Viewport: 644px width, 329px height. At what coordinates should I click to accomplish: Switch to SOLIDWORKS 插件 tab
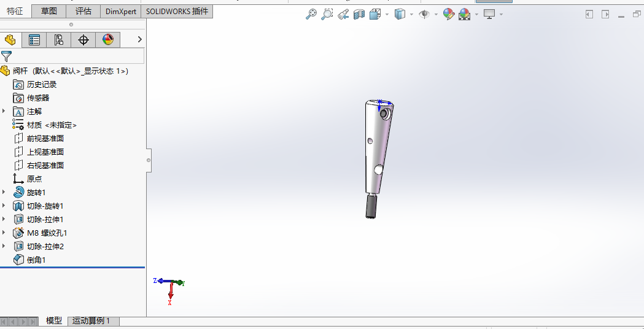[x=177, y=11]
